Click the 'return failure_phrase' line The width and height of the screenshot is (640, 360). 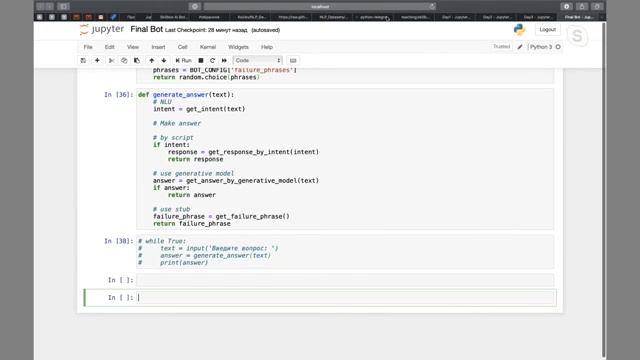191,224
